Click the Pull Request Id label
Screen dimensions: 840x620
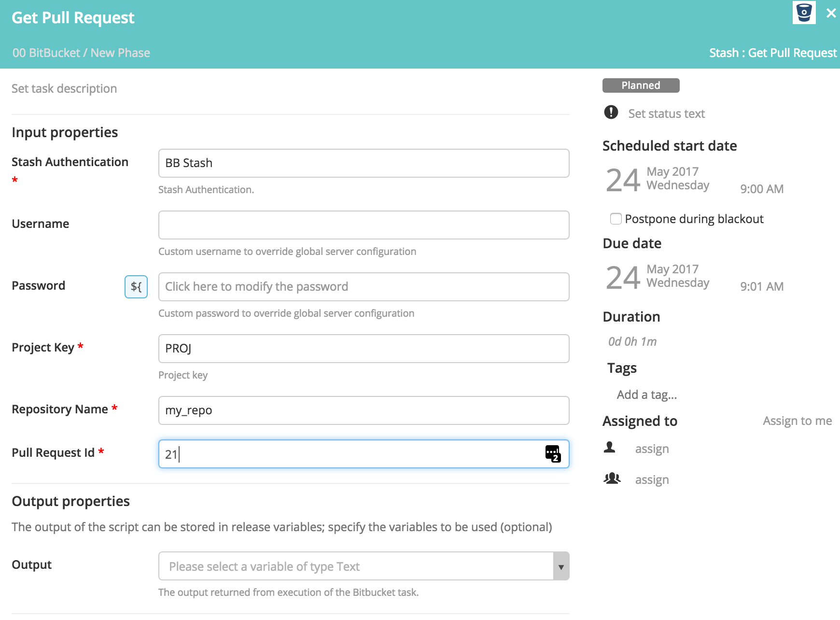click(x=53, y=452)
